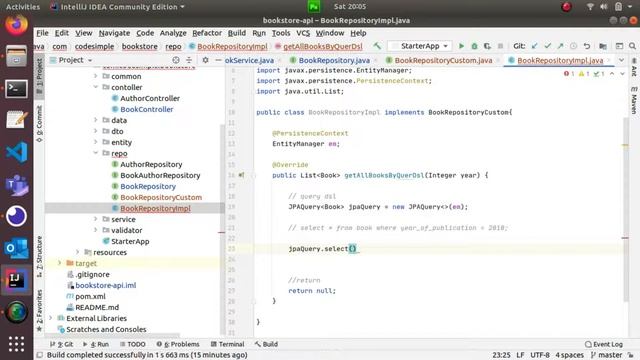Open the Terminal tool window
This screenshot has width=640, height=360.
[227, 344]
